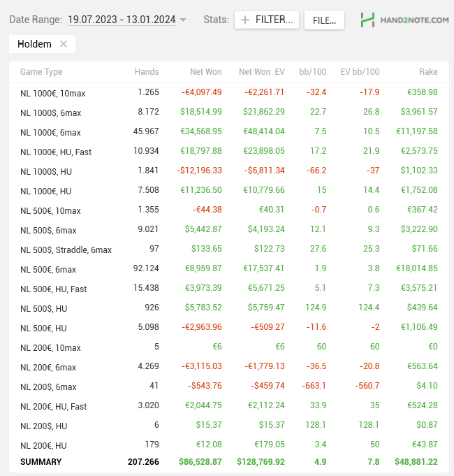Select the NL 500€, HU, Fast row
This screenshot has height=476, width=454.
(x=229, y=289)
